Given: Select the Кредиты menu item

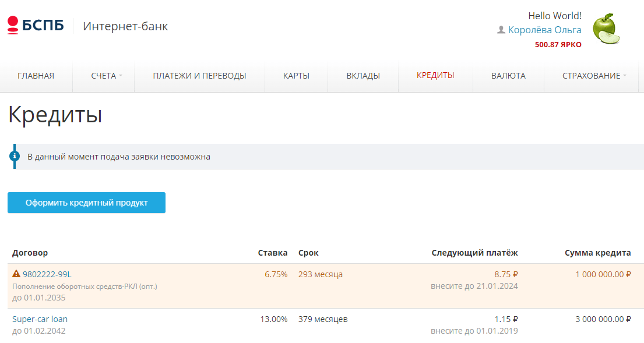Looking at the screenshot, I should (435, 76).
